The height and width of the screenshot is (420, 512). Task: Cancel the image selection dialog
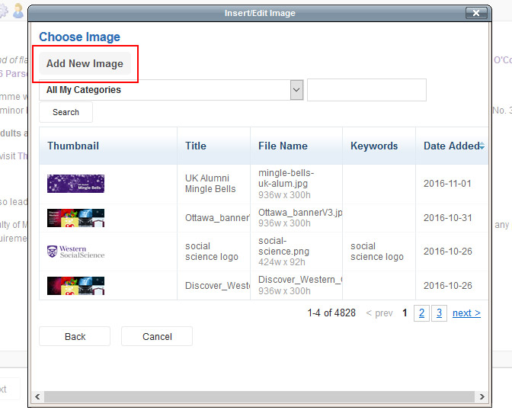(157, 336)
